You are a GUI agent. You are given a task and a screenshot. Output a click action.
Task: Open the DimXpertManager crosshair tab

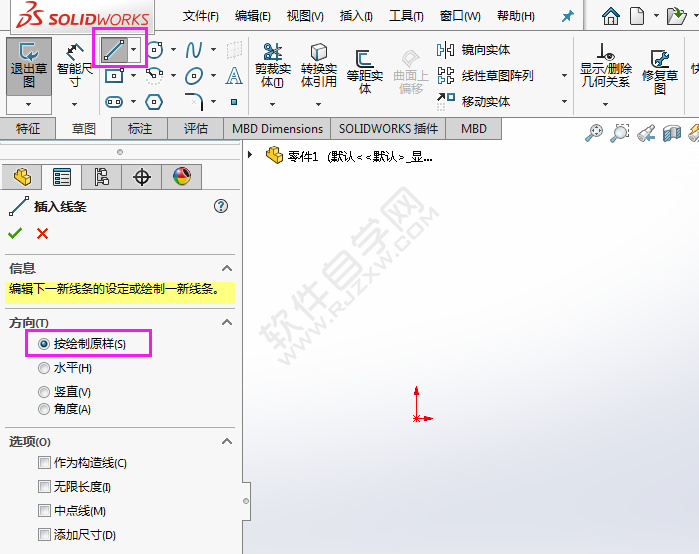click(142, 177)
